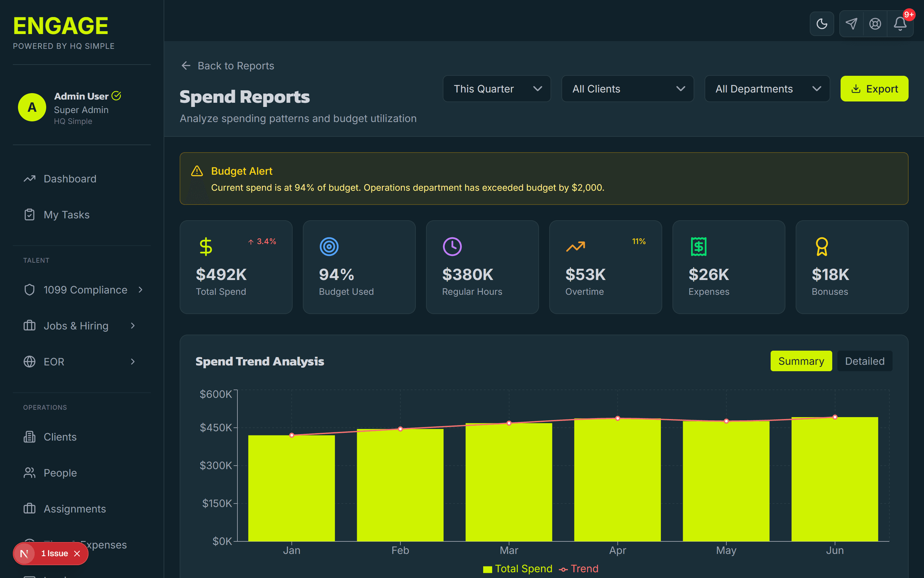Screen dimensions: 924x578
Task: Click the Clients building icon
Action: click(30, 437)
